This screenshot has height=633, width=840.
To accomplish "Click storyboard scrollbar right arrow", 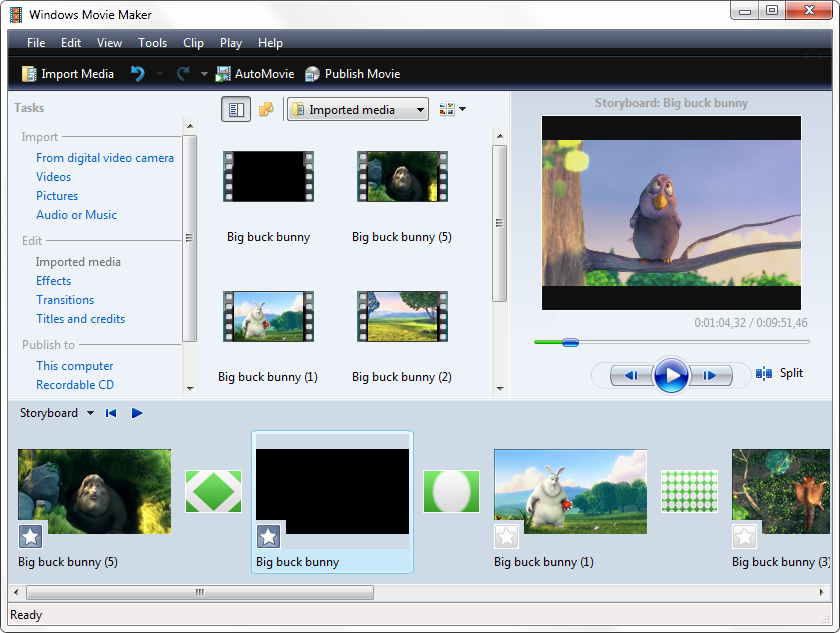I will coord(821,592).
